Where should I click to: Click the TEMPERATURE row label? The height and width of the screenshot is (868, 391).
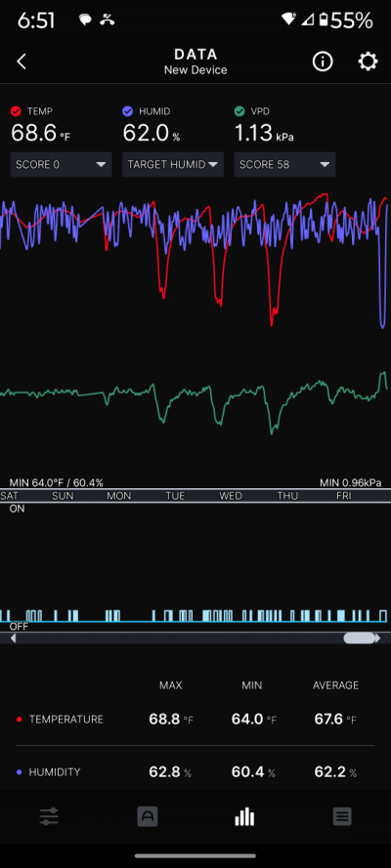(x=65, y=720)
